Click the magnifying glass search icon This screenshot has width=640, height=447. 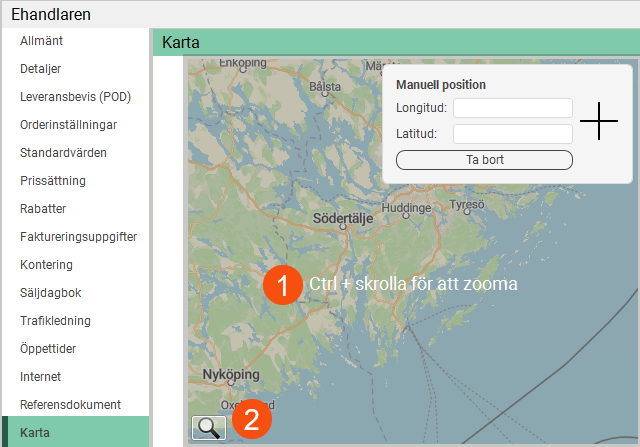(208, 427)
